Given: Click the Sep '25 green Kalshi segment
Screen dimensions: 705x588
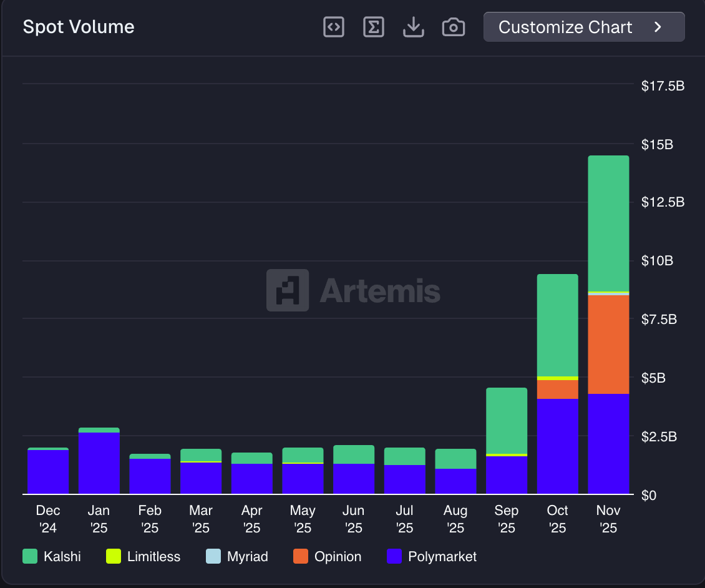Looking at the screenshot, I should point(506,420).
